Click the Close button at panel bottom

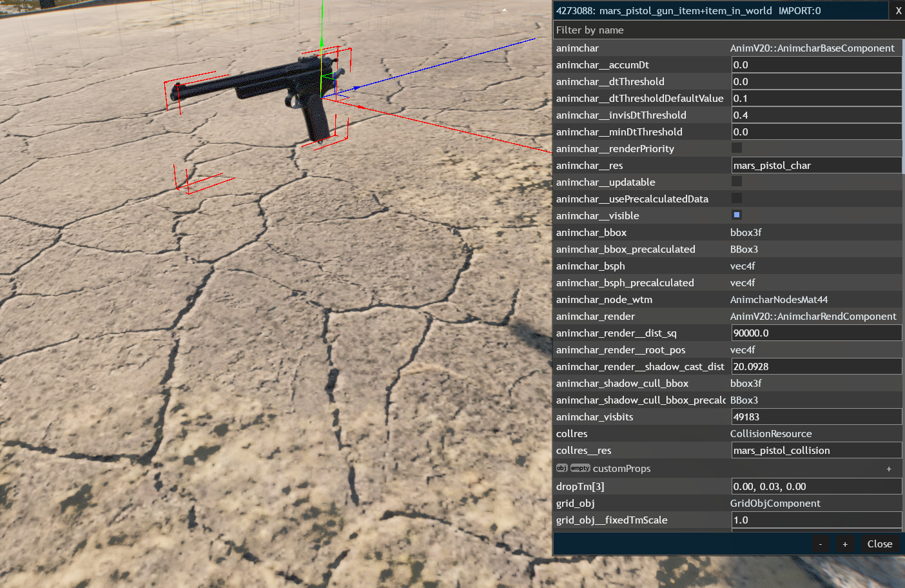pyautogui.click(x=879, y=544)
